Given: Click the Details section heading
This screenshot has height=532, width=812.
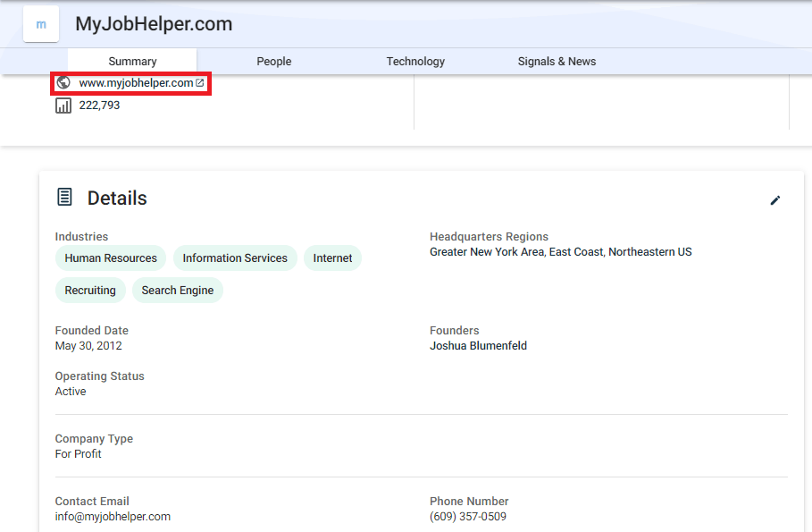Looking at the screenshot, I should [x=117, y=198].
